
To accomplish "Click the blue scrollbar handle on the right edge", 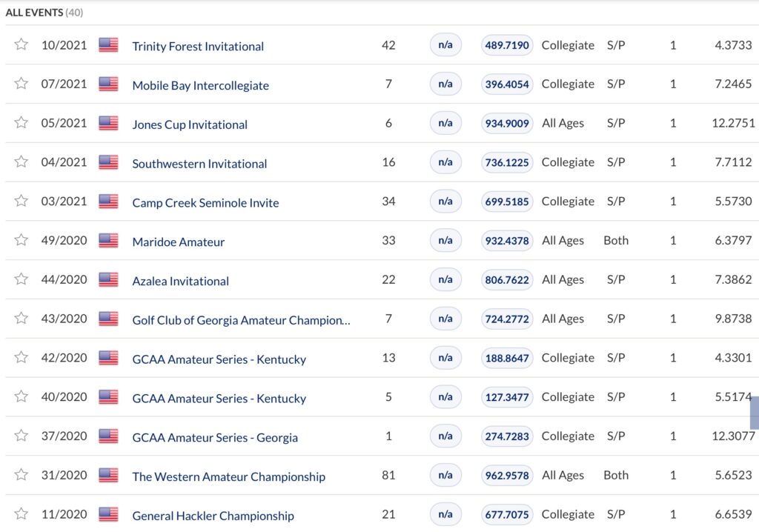I will pos(755,413).
